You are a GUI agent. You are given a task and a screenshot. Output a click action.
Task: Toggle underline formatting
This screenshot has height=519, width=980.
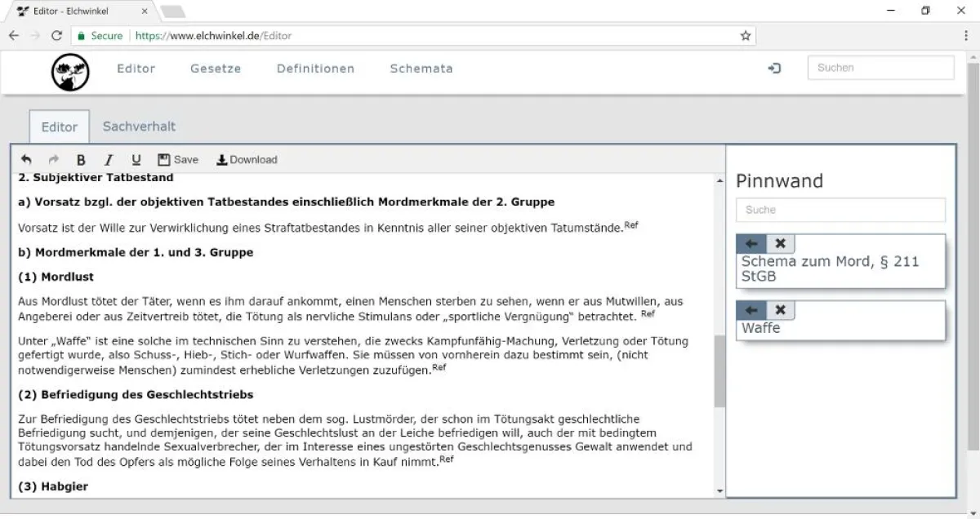(136, 159)
